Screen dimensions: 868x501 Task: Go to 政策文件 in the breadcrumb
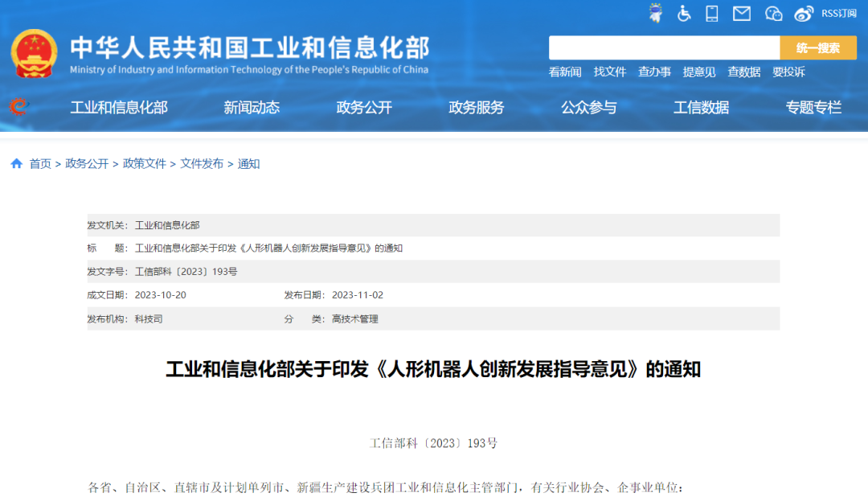145,163
